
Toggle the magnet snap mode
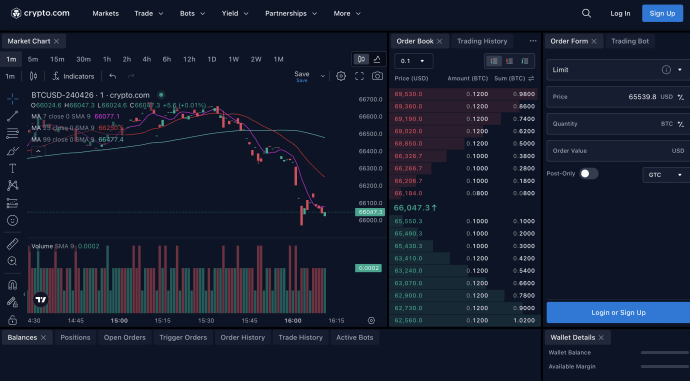12,285
